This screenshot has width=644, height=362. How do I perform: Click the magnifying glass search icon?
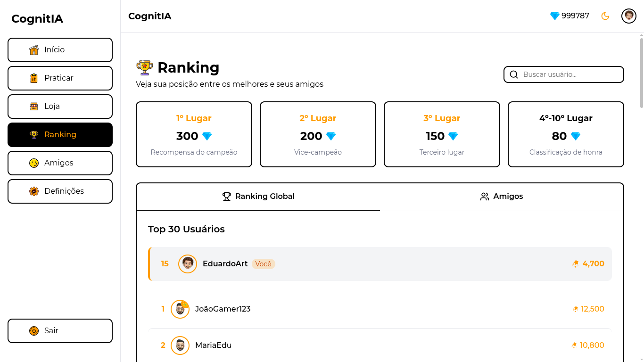click(x=514, y=74)
